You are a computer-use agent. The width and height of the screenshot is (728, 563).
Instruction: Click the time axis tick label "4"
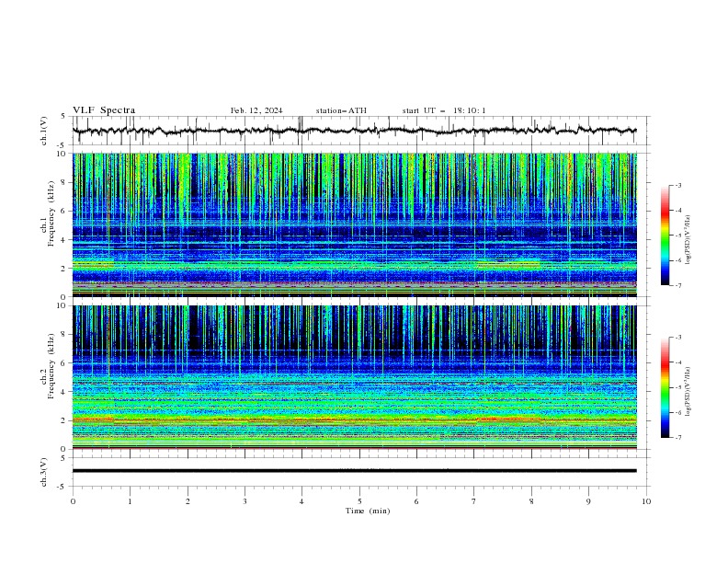301,501
